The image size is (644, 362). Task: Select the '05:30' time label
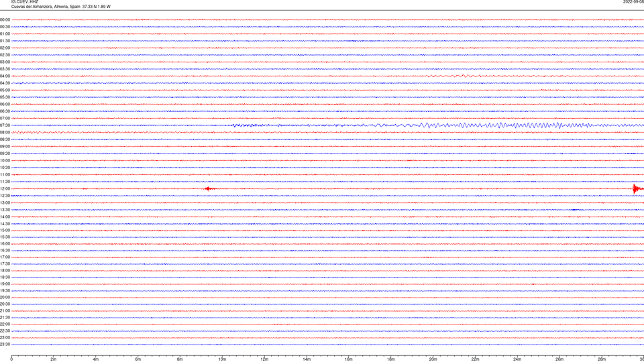coord(5,97)
